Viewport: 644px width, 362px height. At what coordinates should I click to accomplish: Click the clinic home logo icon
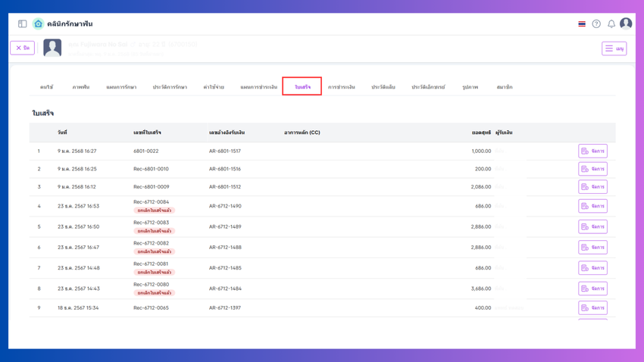pyautogui.click(x=38, y=24)
